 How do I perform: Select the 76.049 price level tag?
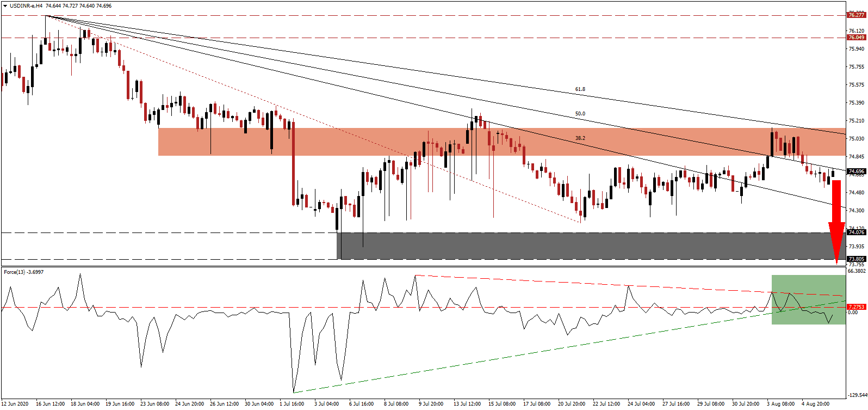point(856,38)
